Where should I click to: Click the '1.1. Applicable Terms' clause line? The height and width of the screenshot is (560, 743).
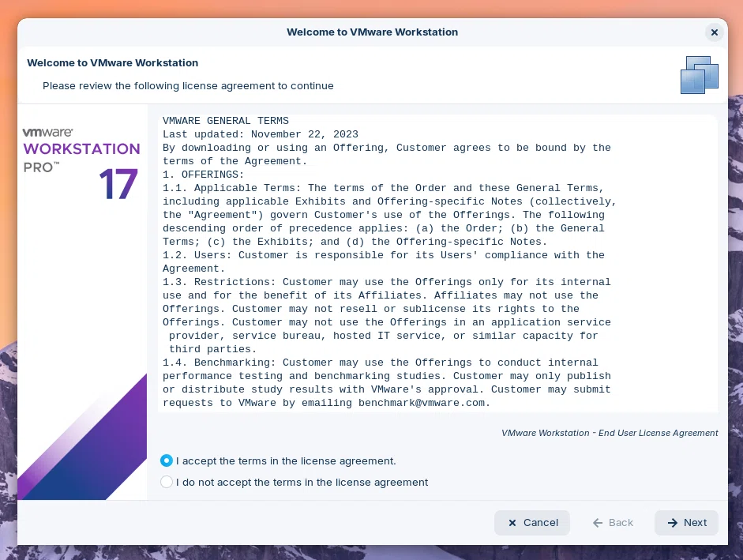[x=383, y=188]
